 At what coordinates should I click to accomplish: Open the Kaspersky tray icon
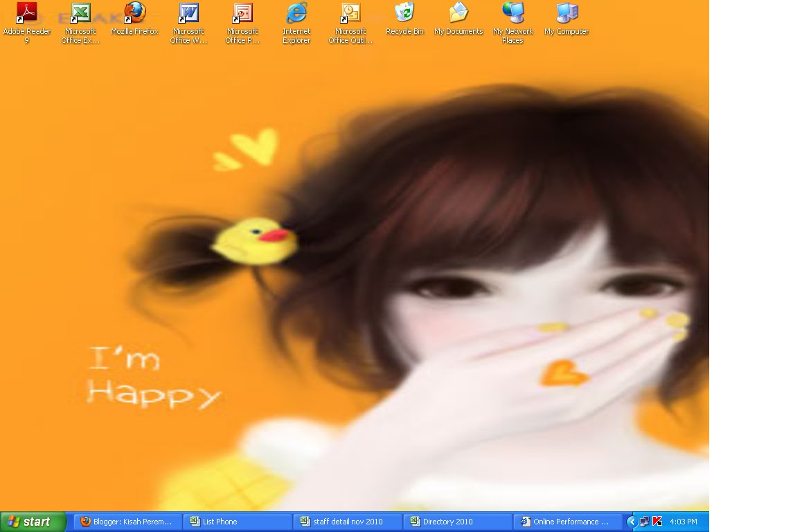(657, 522)
